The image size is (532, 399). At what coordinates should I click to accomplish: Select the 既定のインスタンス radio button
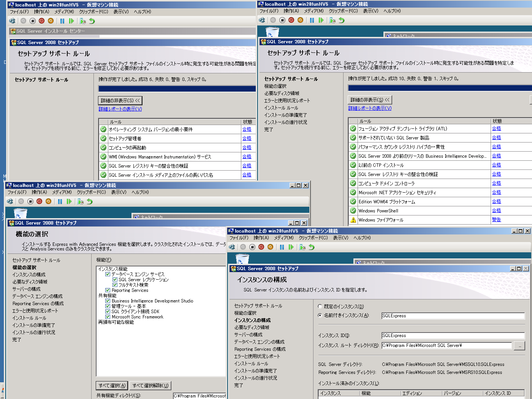[319, 307]
